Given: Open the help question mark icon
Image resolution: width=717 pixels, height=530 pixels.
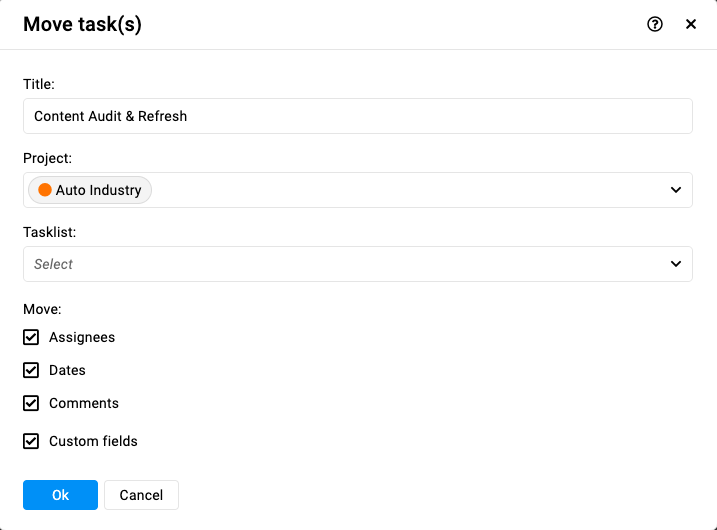Looking at the screenshot, I should coord(655,24).
